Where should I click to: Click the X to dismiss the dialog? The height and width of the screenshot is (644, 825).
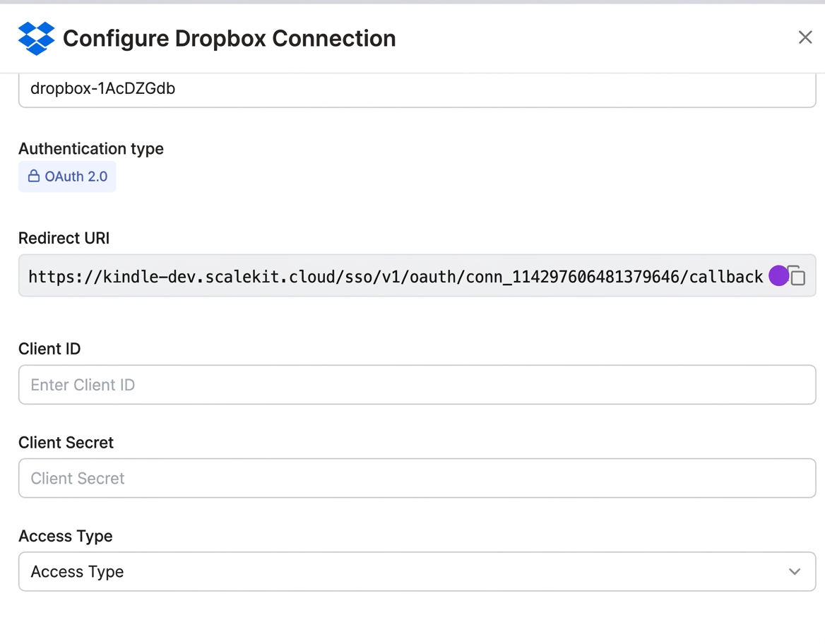point(805,37)
